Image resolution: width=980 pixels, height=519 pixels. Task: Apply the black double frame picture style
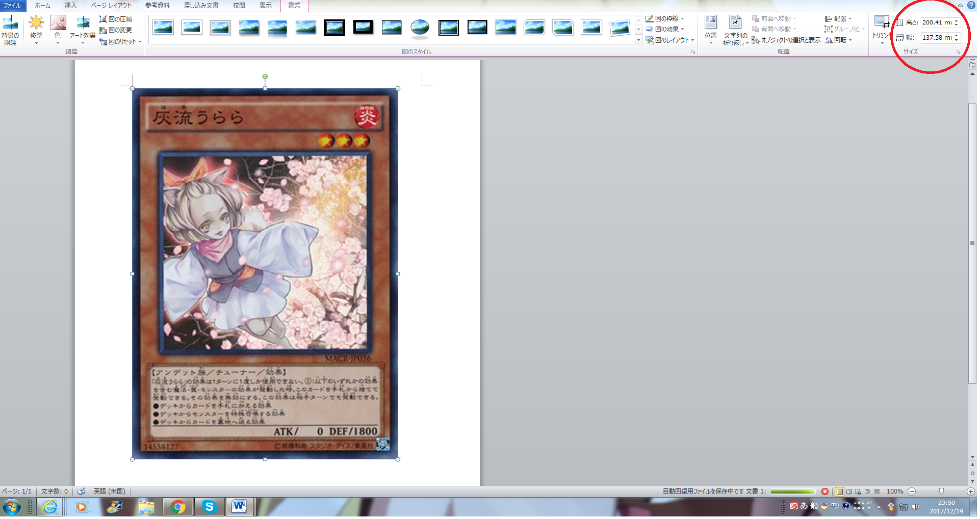334,28
